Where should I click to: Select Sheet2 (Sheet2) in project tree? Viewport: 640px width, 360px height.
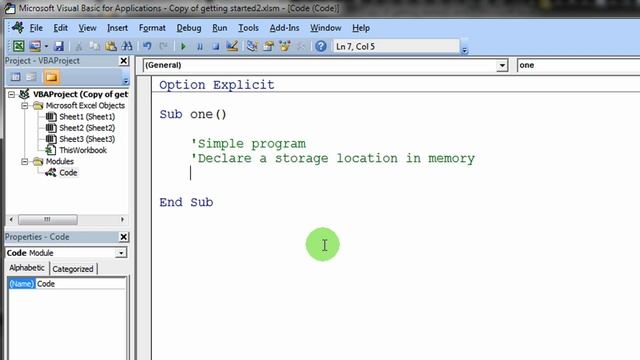(x=87, y=128)
